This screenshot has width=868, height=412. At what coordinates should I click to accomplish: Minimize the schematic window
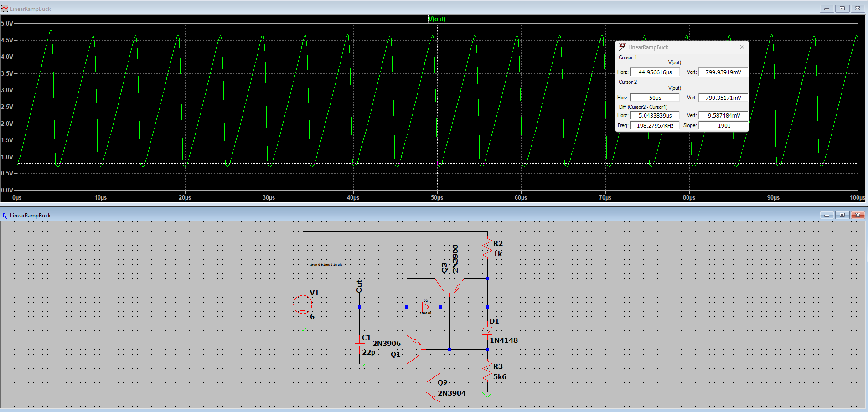click(x=826, y=215)
